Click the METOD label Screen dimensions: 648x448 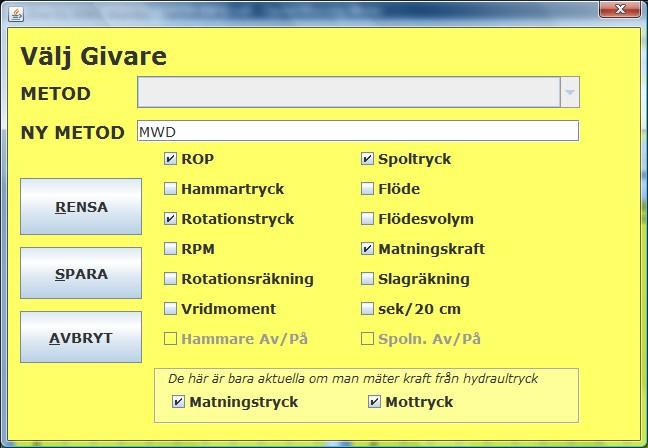56,94
